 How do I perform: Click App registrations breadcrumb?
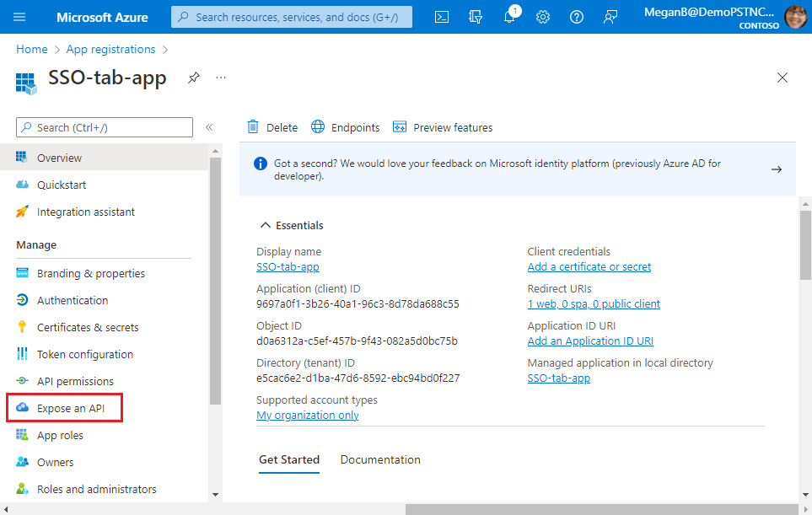pyautogui.click(x=110, y=49)
